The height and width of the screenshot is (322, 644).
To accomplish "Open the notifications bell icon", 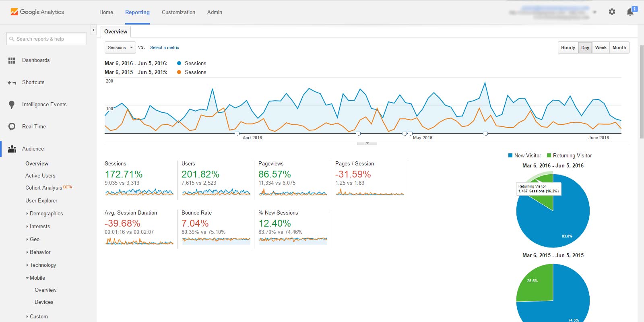I will [630, 12].
